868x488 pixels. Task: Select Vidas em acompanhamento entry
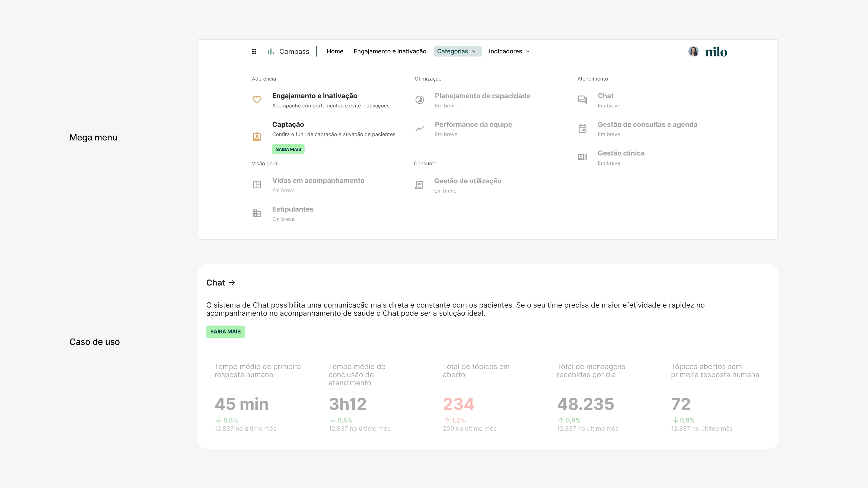coord(318,181)
